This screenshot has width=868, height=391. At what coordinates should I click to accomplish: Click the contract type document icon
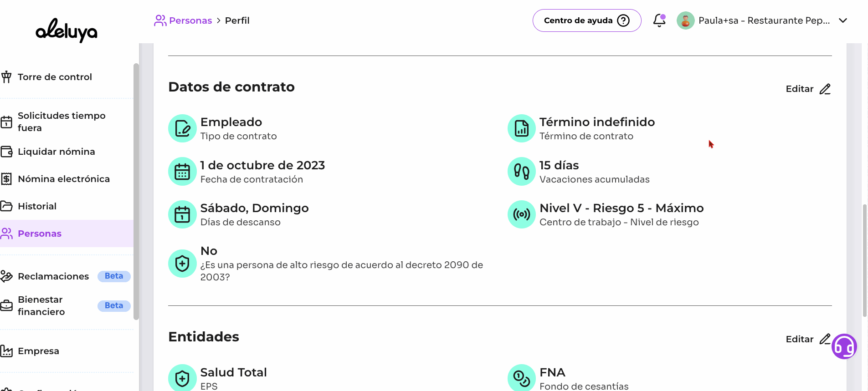click(x=182, y=128)
